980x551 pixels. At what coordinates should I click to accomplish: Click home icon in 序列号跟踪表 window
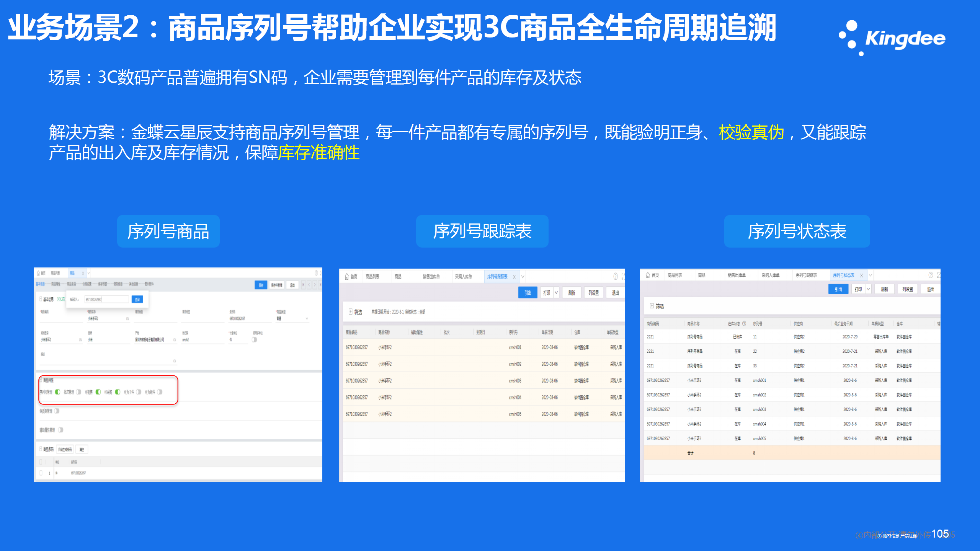coord(347,276)
